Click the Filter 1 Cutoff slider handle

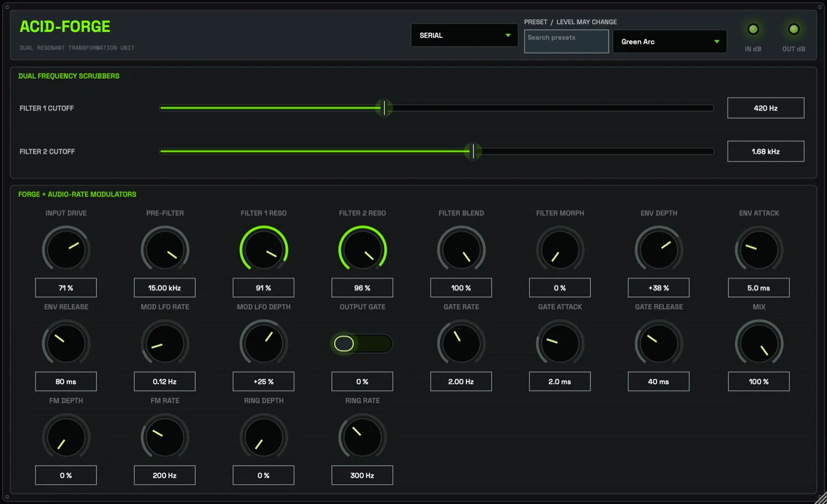point(384,108)
